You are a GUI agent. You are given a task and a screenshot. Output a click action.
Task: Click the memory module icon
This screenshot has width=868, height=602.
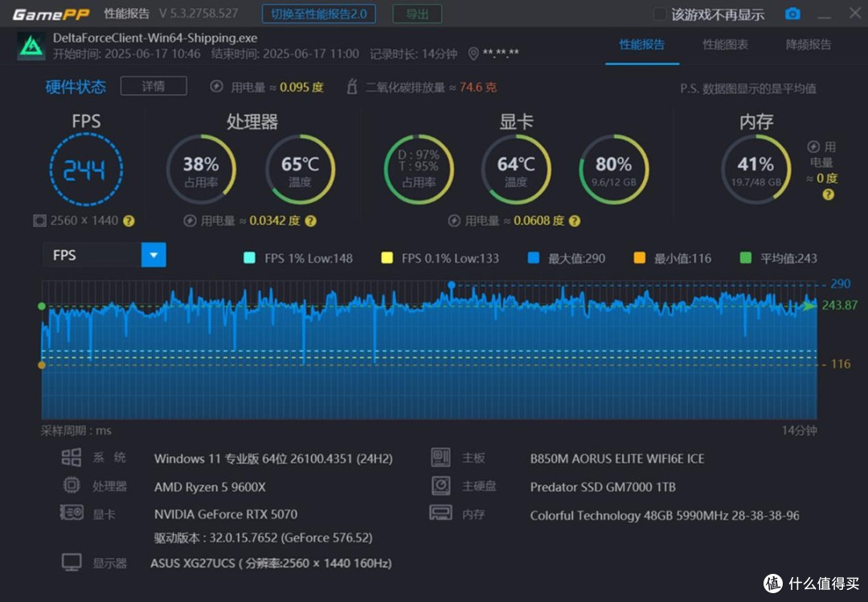(440, 513)
